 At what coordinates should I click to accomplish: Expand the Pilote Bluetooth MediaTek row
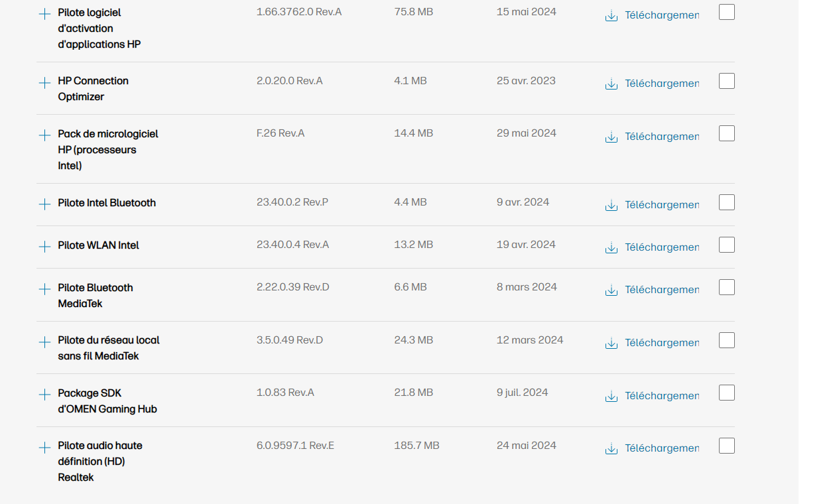pos(44,288)
